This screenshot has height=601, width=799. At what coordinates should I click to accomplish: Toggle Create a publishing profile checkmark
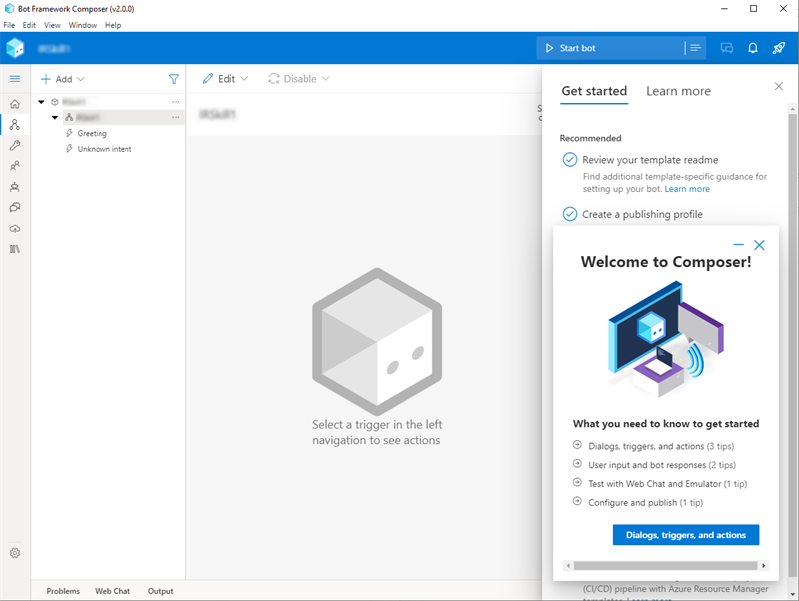coord(570,214)
